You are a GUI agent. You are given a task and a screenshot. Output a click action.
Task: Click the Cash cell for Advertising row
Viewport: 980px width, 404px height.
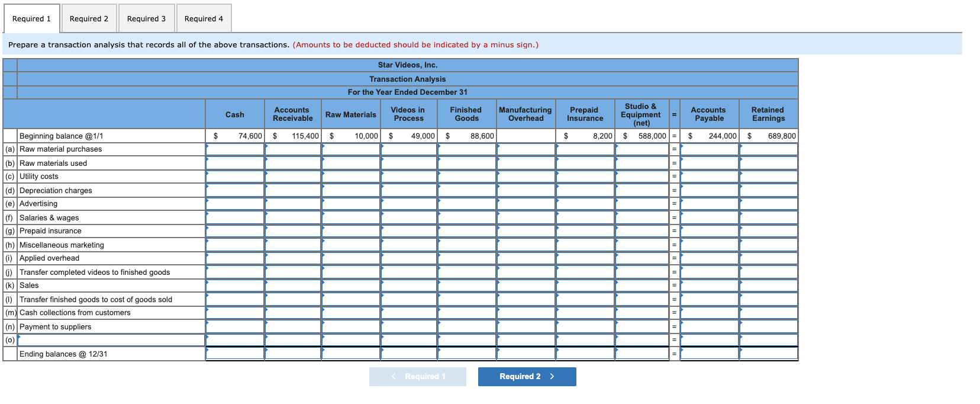point(235,204)
